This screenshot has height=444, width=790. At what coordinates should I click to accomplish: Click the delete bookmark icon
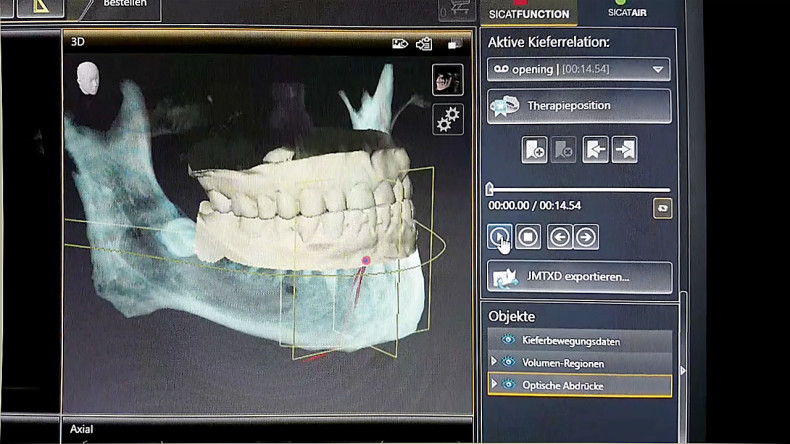[563, 149]
